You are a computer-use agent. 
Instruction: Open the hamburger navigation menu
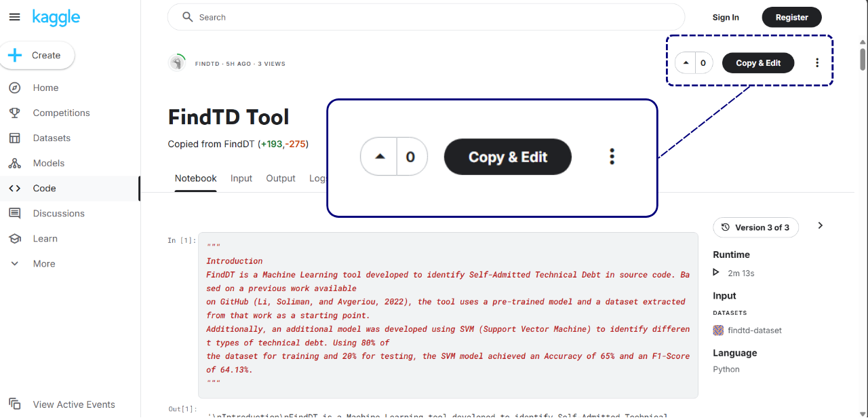coord(14,17)
